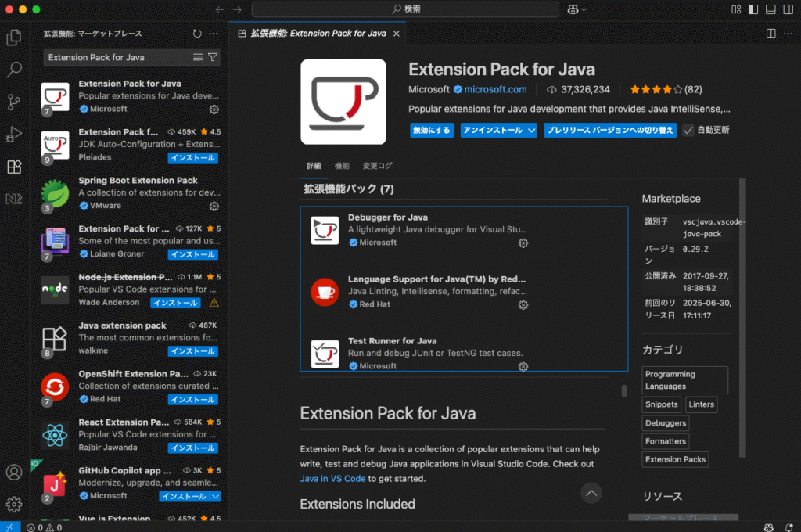Customize layout icon in title bar

coord(736,9)
